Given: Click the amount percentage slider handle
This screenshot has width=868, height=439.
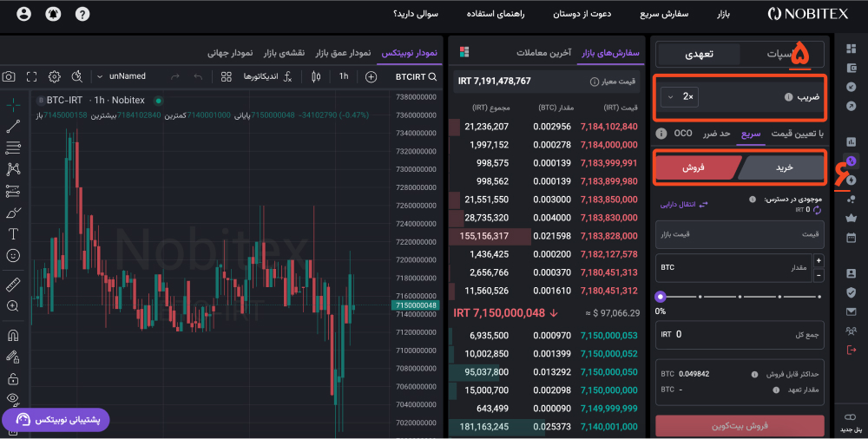Looking at the screenshot, I should pos(661,297).
